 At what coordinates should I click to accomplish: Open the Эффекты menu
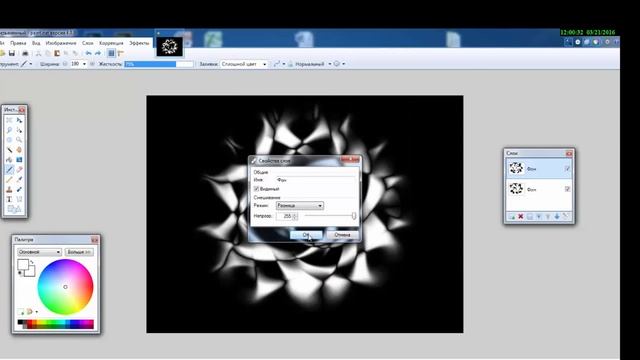tap(139, 43)
